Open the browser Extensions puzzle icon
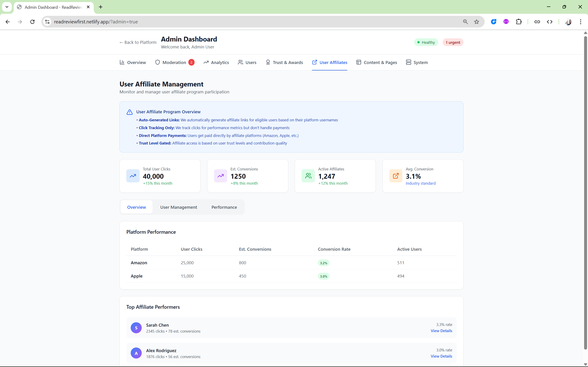This screenshot has width=588, height=367. [x=518, y=22]
